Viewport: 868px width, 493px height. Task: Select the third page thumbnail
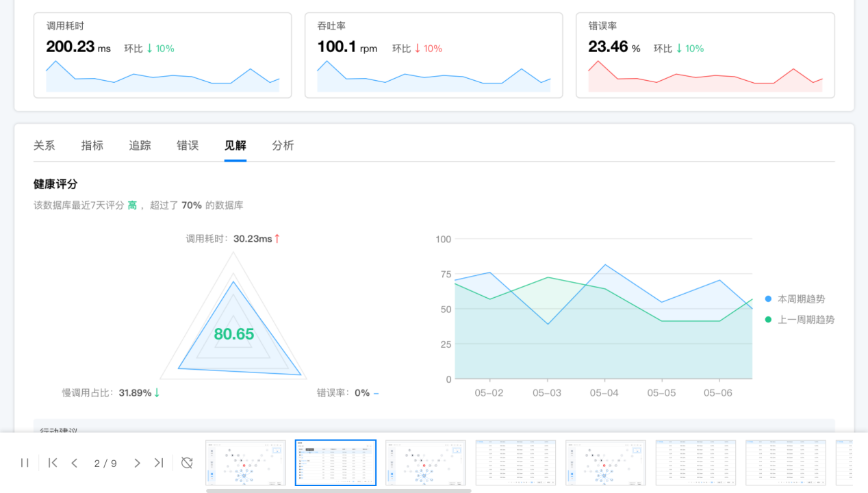[x=425, y=462]
